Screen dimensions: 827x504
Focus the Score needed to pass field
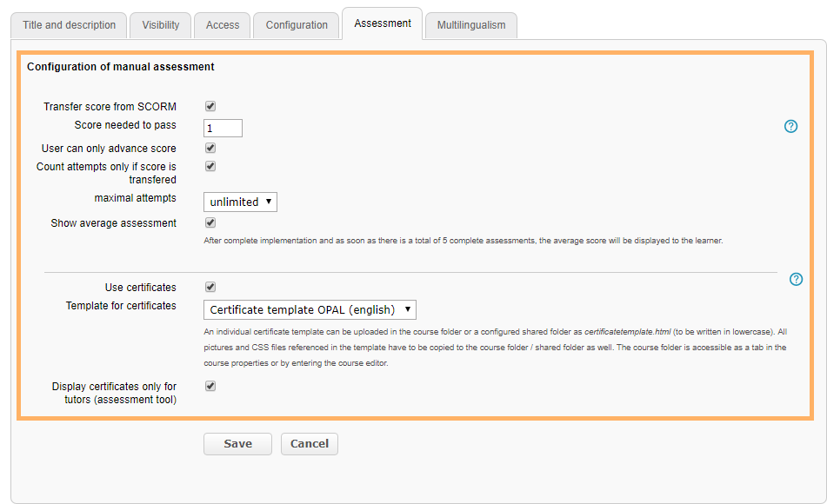coord(223,128)
